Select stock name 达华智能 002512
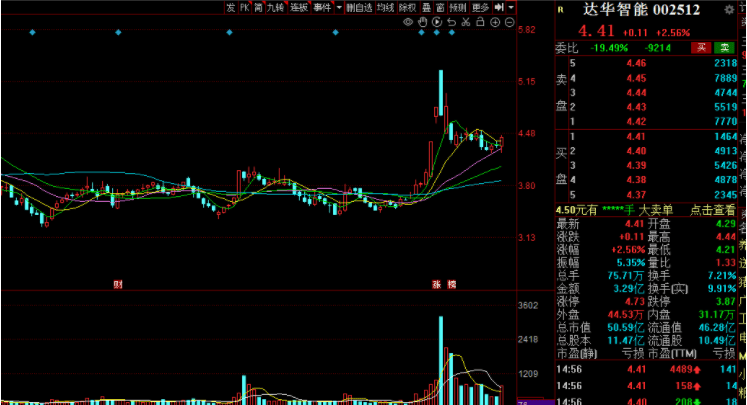 coord(641,10)
